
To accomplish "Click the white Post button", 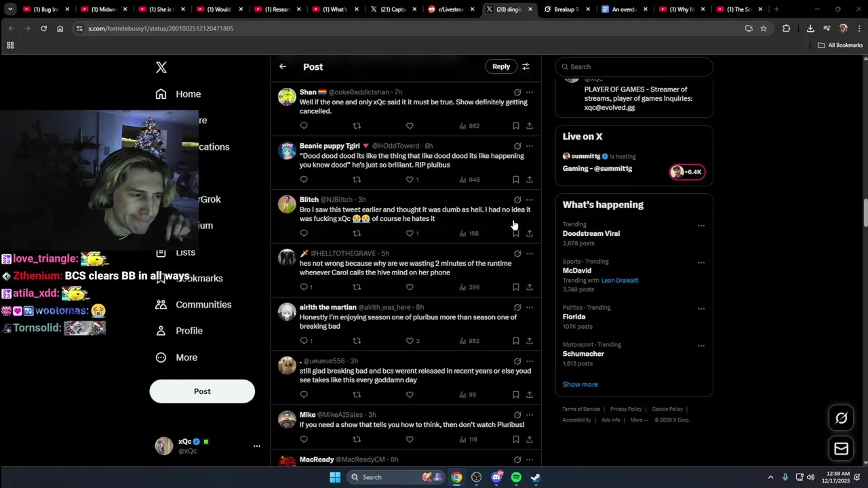I will [x=202, y=391].
